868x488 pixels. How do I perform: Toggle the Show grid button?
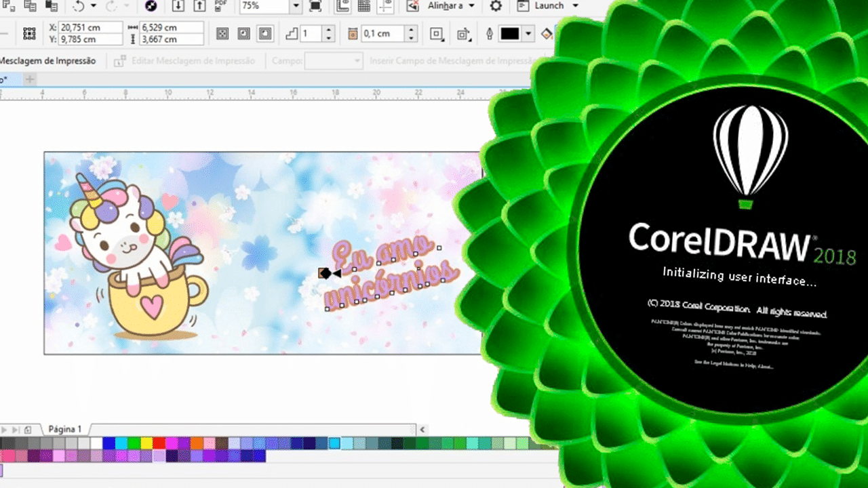(364, 6)
